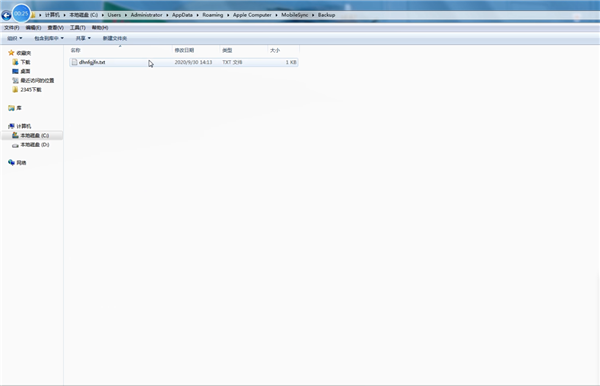600x386 pixels.
Task: Go to Roaming in the address breadcrumb
Action: [x=213, y=15]
